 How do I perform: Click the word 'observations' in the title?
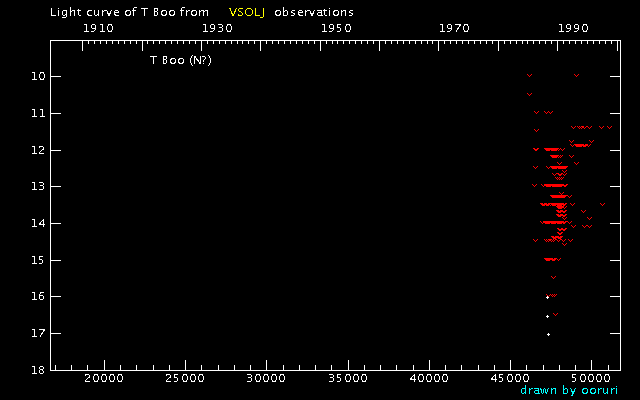pyautogui.click(x=314, y=12)
